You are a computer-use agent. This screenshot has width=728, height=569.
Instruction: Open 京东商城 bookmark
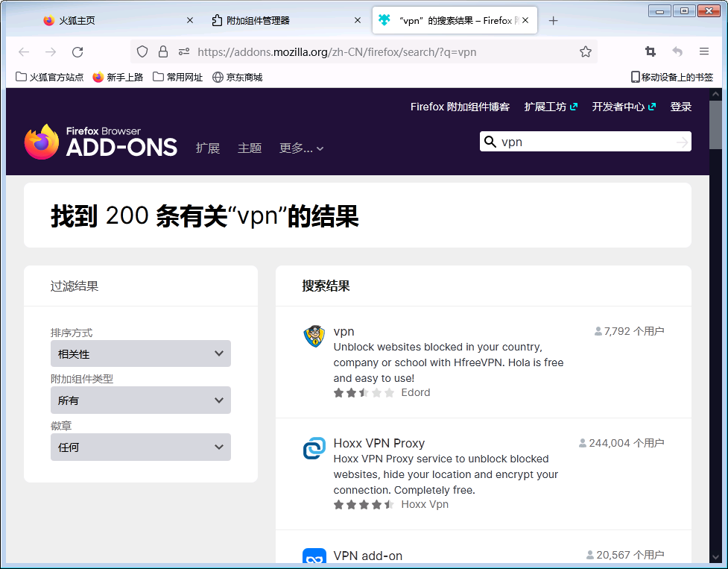[237, 77]
